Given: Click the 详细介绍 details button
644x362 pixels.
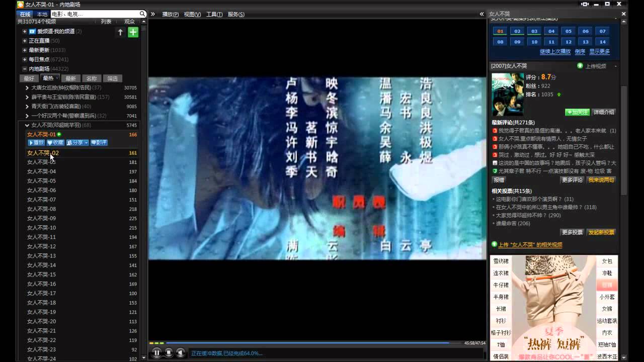Looking at the screenshot, I should (604, 112).
